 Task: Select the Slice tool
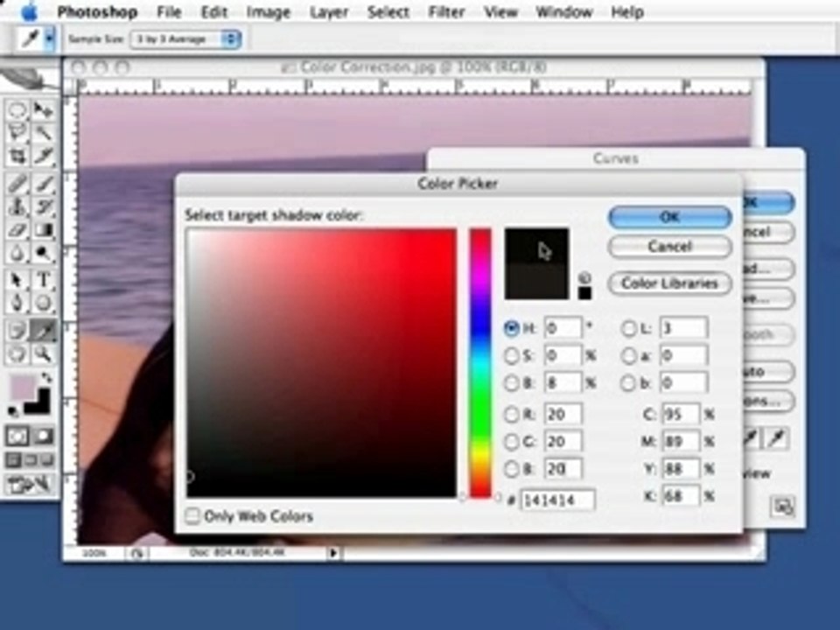coord(43,156)
